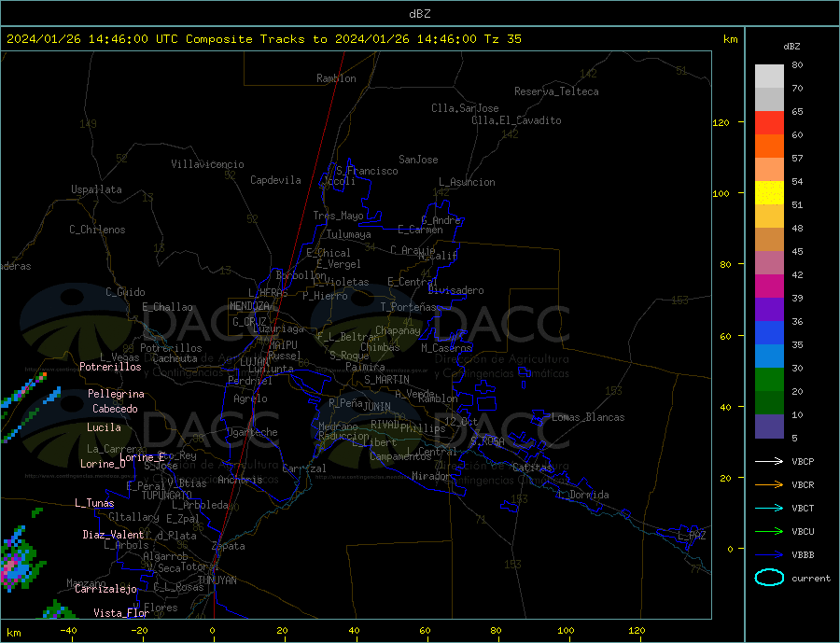Click the green VBCU arrow icon

(769, 531)
